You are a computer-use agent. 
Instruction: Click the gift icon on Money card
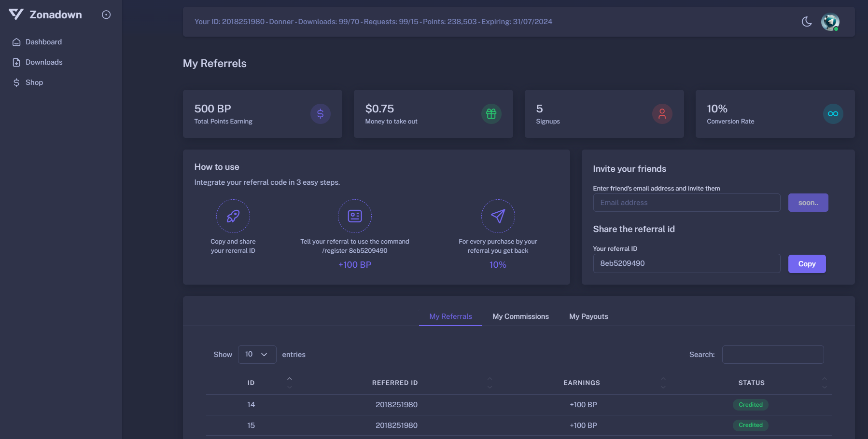[491, 114]
